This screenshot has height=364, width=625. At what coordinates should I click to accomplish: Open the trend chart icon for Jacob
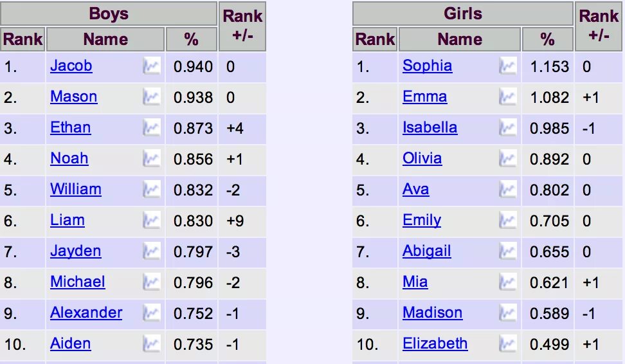[152, 66]
